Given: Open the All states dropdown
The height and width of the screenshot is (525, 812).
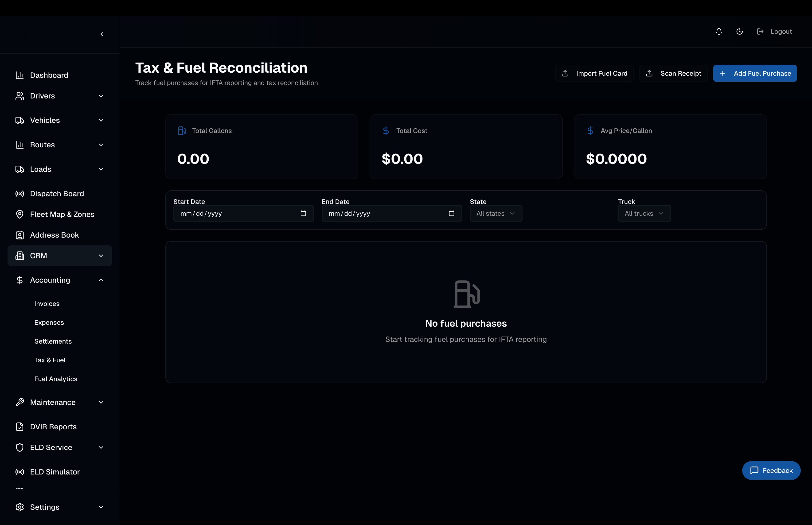Looking at the screenshot, I should (x=496, y=213).
